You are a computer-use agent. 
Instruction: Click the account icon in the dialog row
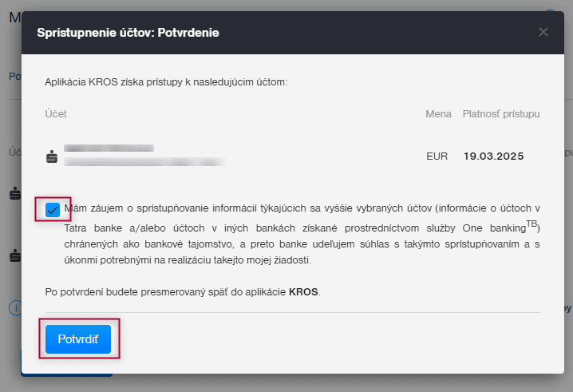(53, 156)
